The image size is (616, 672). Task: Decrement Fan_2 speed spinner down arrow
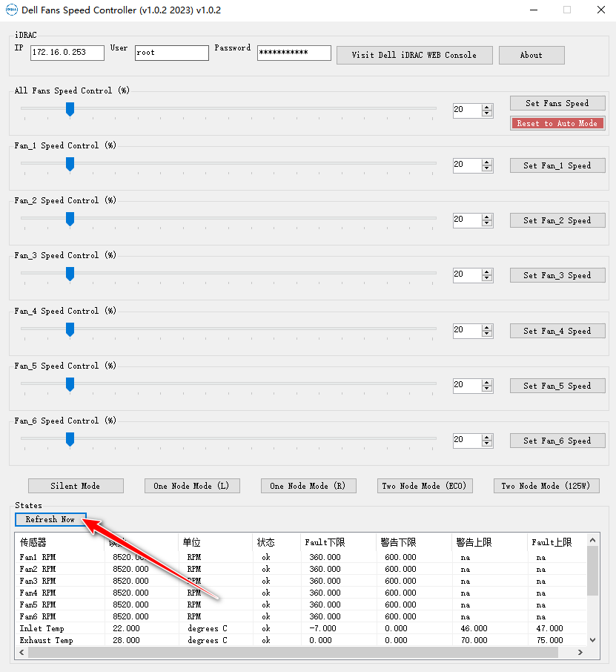tap(486, 223)
